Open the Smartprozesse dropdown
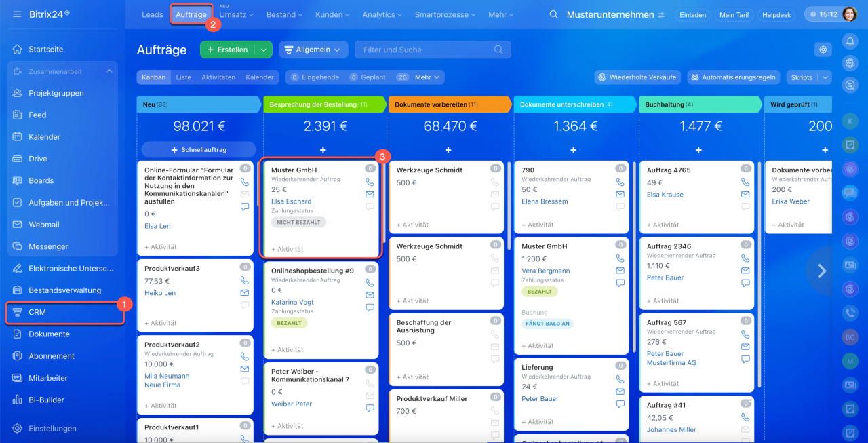 446,14
